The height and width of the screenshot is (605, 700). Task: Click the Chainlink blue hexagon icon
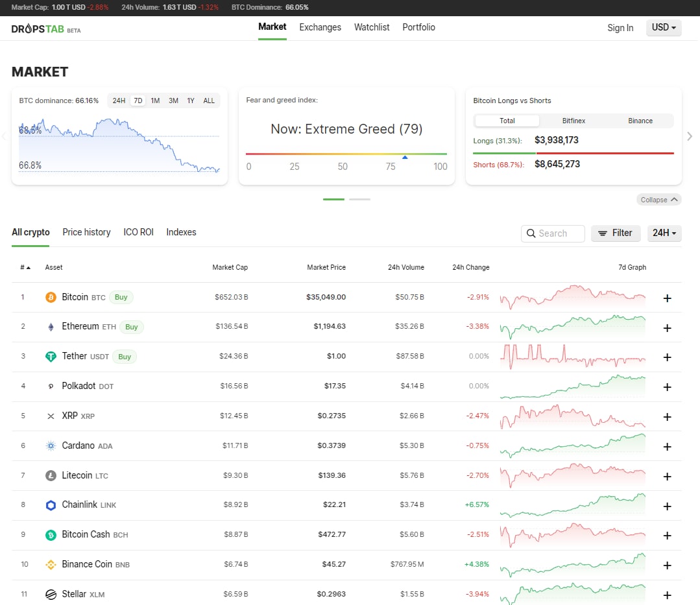pos(51,505)
